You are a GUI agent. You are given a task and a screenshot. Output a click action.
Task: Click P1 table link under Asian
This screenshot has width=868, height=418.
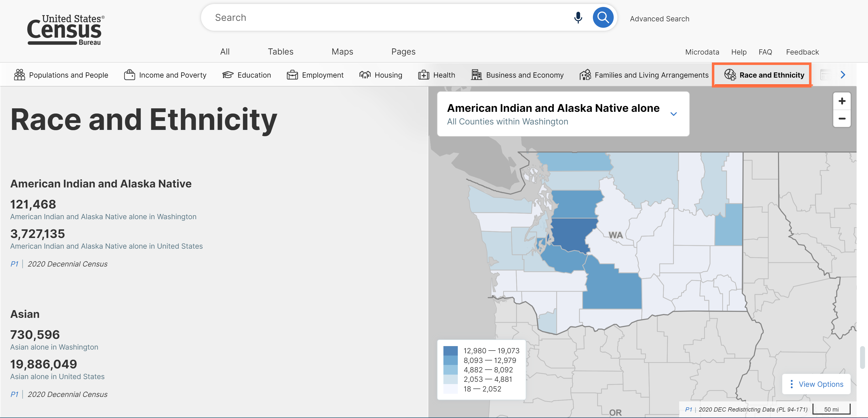[14, 394]
